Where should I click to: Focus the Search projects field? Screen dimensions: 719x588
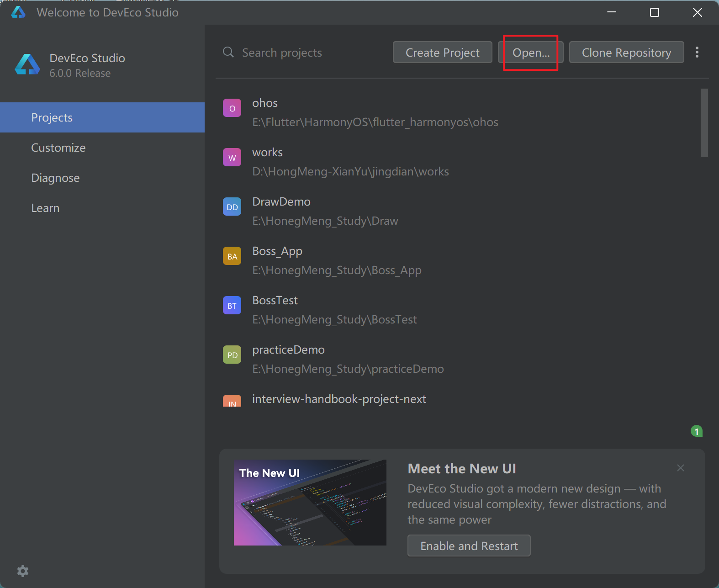(301, 53)
